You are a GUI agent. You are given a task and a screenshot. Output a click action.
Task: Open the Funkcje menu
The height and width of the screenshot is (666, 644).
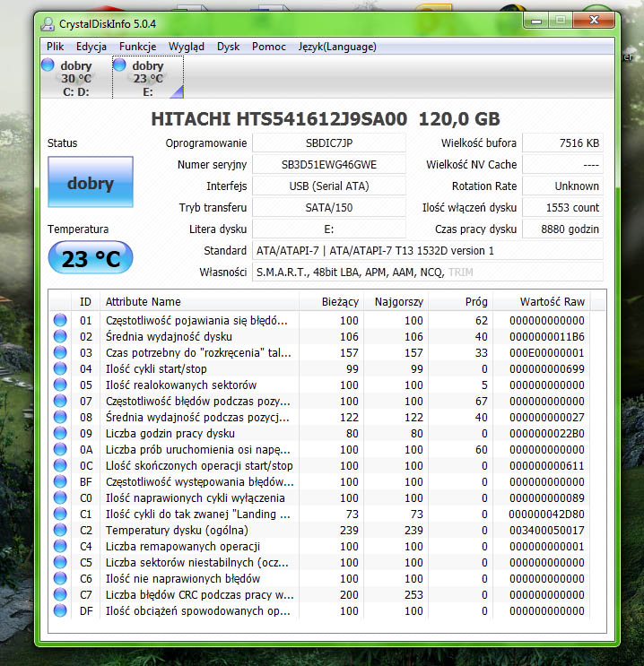pyautogui.click(x=138, y=47)
